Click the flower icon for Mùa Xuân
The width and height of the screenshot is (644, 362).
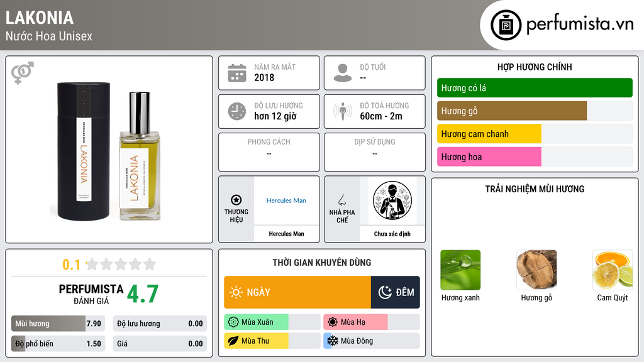[233, 322]
